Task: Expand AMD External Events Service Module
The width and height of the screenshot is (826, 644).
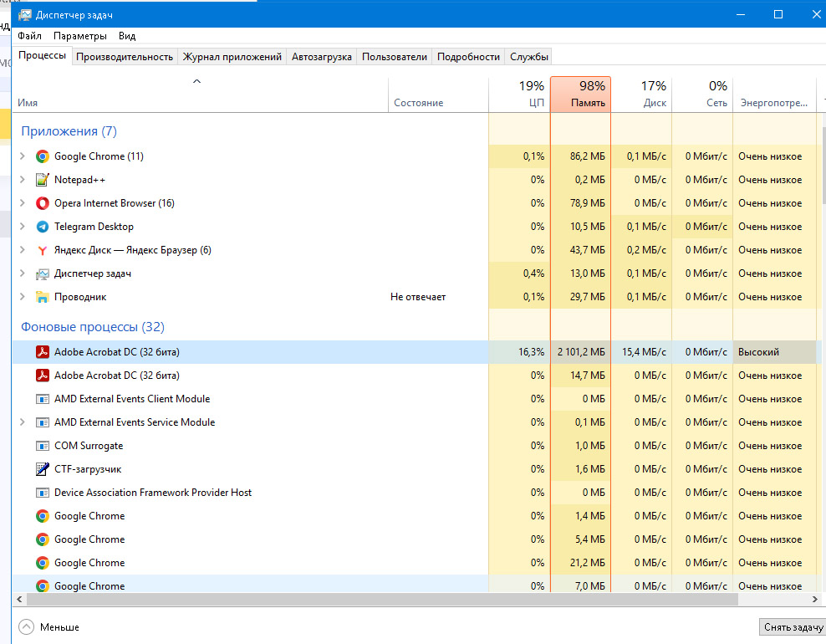Action: click(22, 422)
